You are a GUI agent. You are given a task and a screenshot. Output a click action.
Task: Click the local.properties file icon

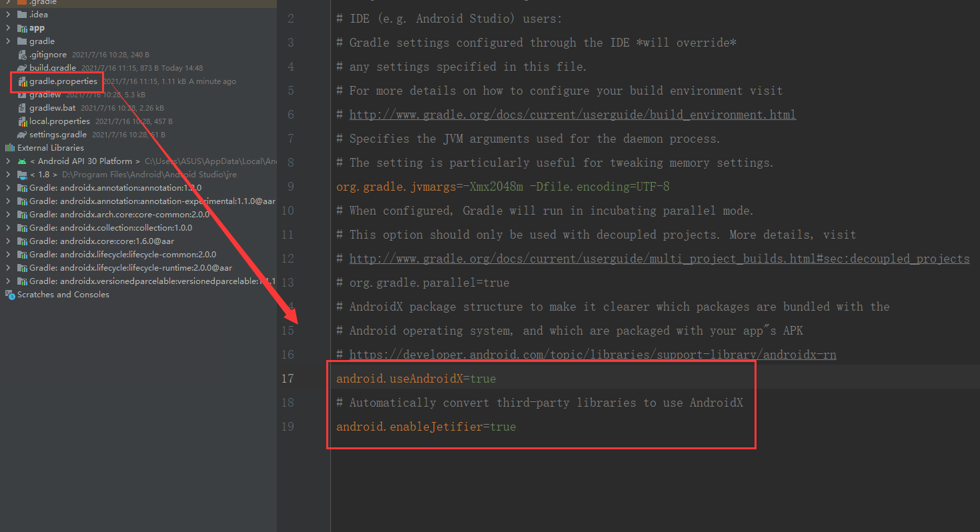[23, 121]
